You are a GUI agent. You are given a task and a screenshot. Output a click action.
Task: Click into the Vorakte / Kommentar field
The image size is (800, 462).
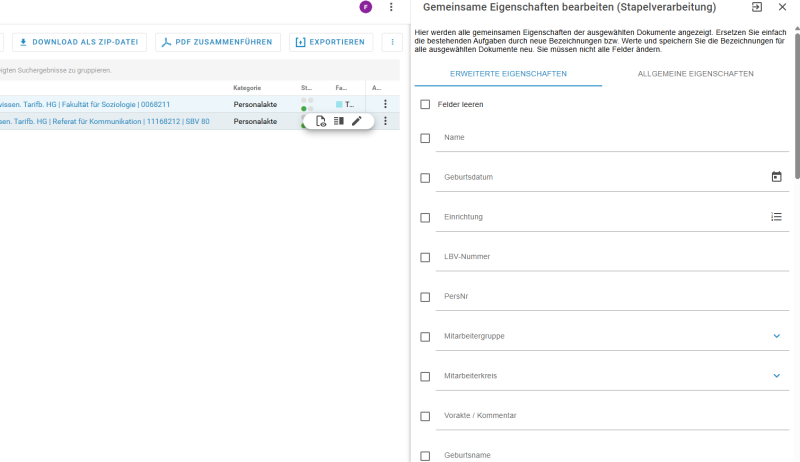612,416
